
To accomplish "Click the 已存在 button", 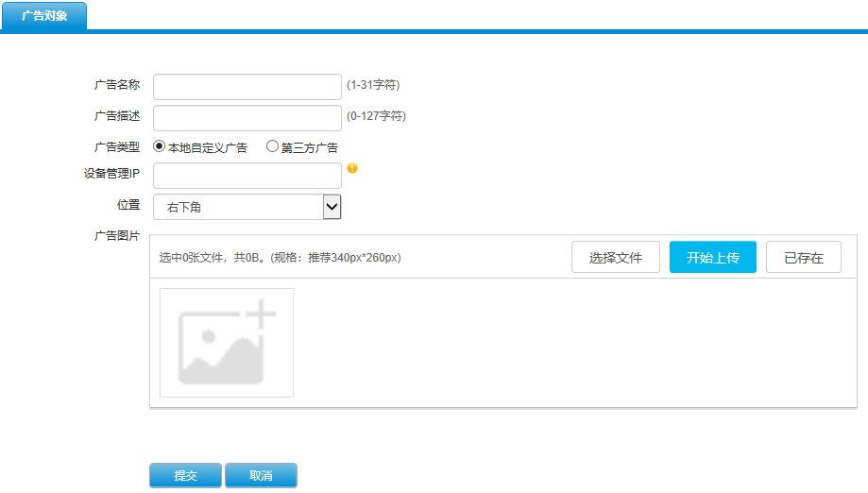I will pos(804,257).
